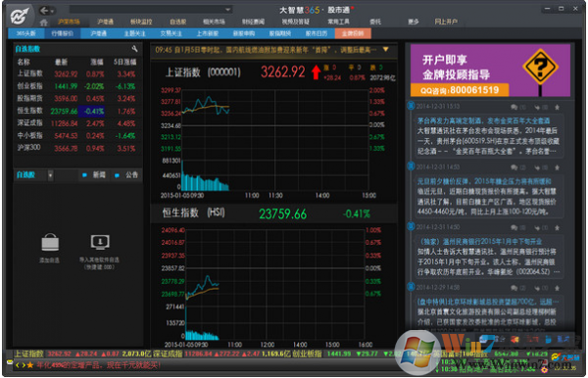This screenshot has width=588, height=378.
Task: Click the 大智慧 logo at top left
Action: pos(21,15)
